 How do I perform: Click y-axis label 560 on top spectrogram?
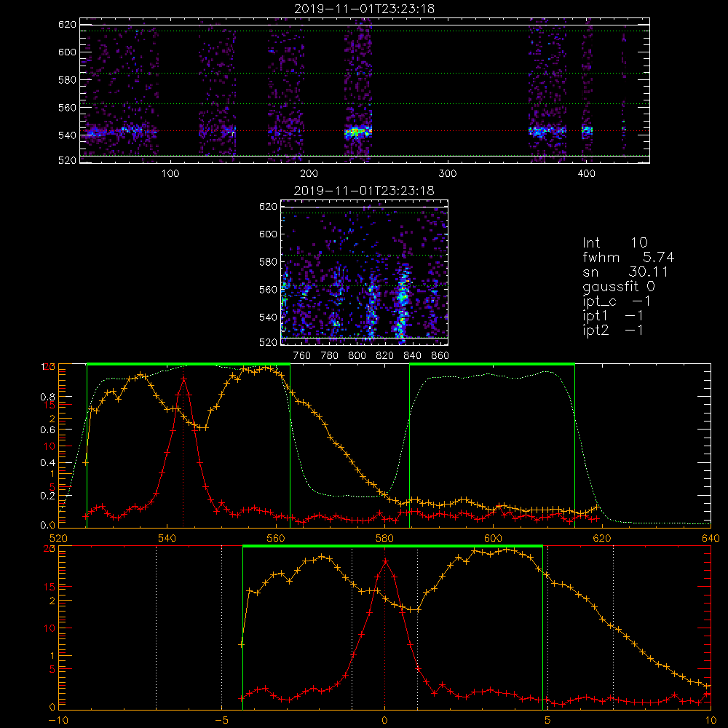click(67, 107)
